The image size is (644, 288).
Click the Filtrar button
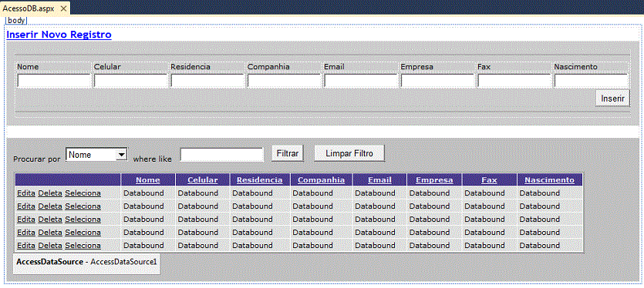288,153
